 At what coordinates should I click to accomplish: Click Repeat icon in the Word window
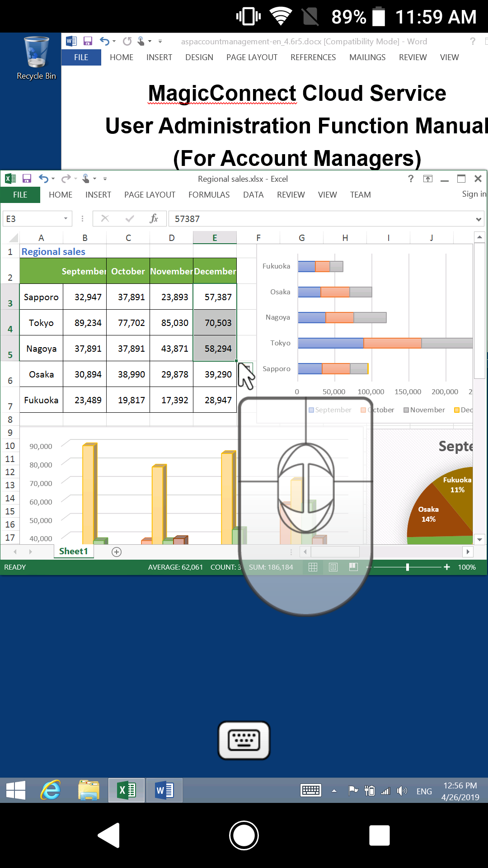click(127, 41)
